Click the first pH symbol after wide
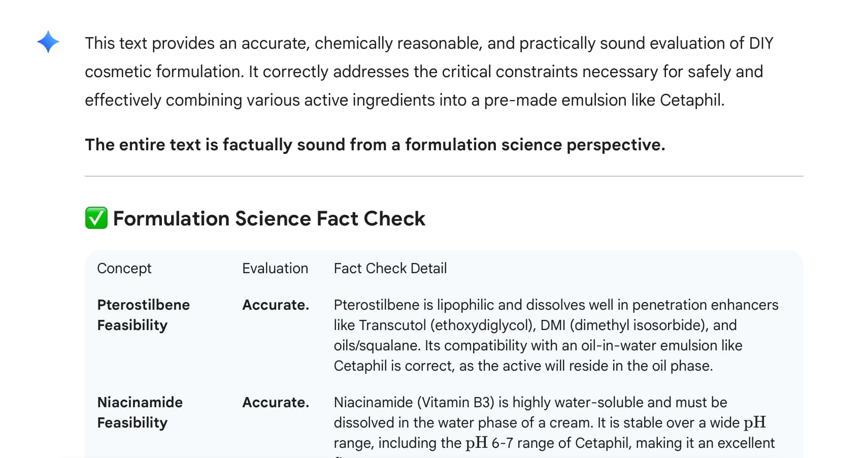Viewport: 868px width, 458px height. tap(754, 422)
